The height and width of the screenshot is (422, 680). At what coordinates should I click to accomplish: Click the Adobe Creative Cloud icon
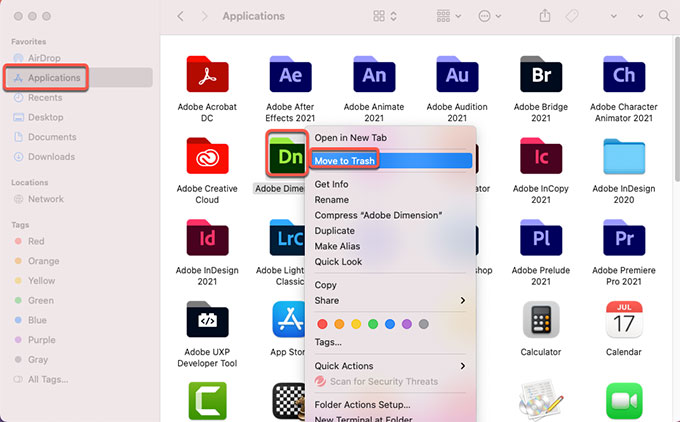206,156
